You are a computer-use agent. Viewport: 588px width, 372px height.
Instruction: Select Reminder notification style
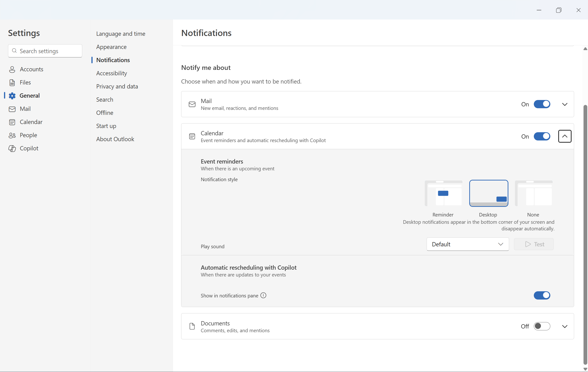click(443, 193)
